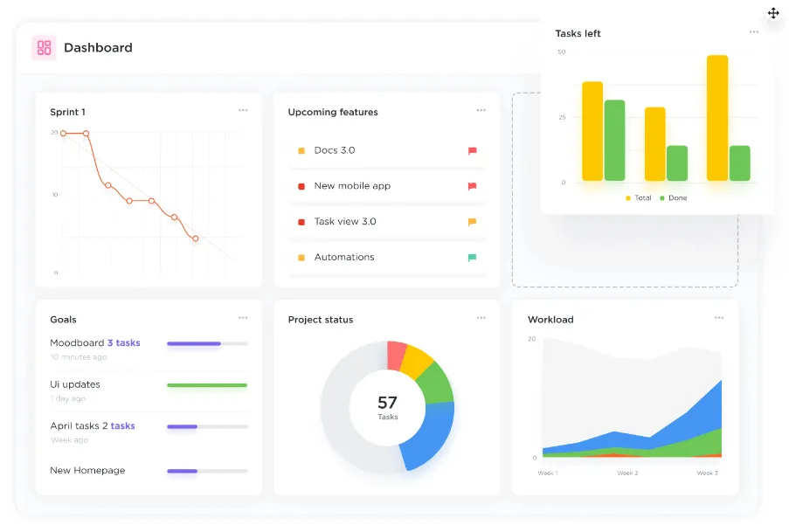Toggle the Done series in chart legend

pyautogui.click(x=674, y=197)
